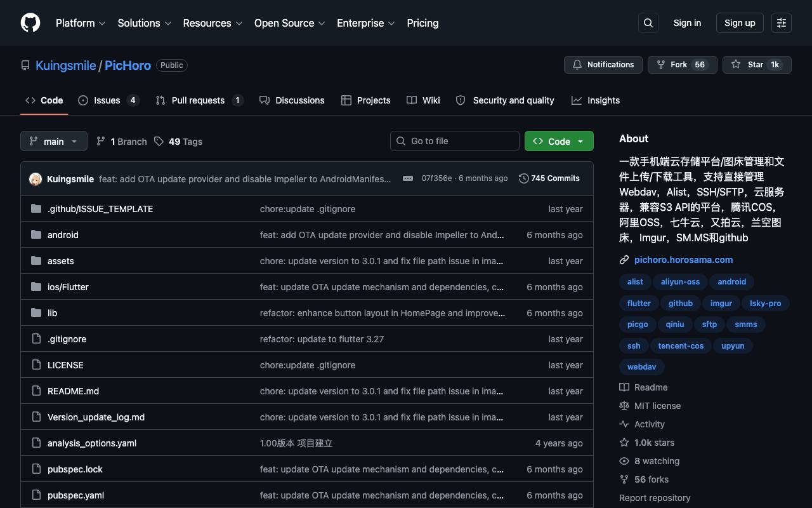This screenshot has width=812, height=508.
Task: Click the Version_update_log.md file icon
Action: [36, 417]
